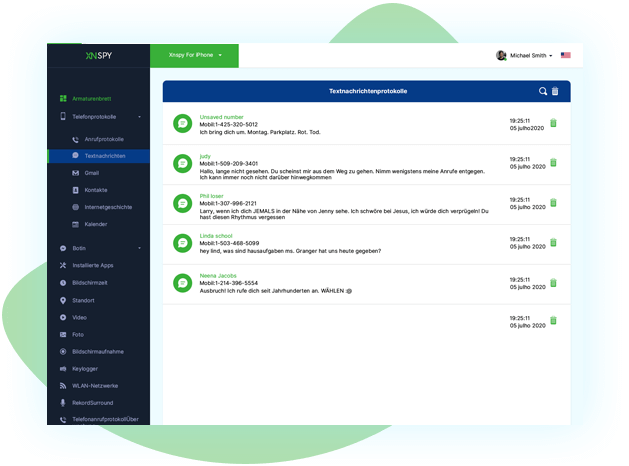Open the Michael Smith account menu
Image resolution: width=629 pixels, height=466 pixels.
531,55
